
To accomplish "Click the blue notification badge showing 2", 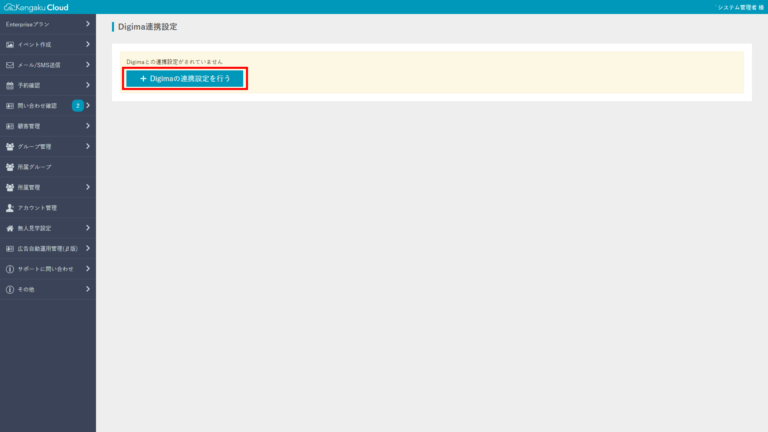I will coord(77,106).
